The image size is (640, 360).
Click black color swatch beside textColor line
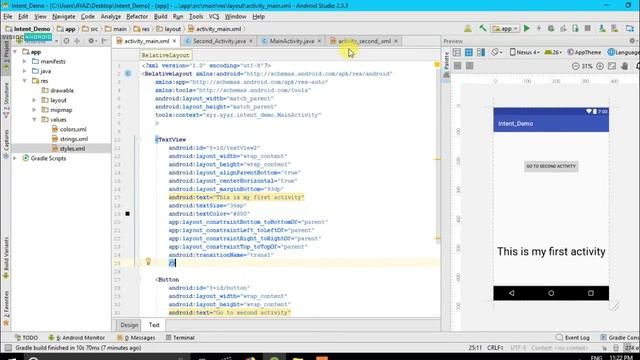point(127,213)
